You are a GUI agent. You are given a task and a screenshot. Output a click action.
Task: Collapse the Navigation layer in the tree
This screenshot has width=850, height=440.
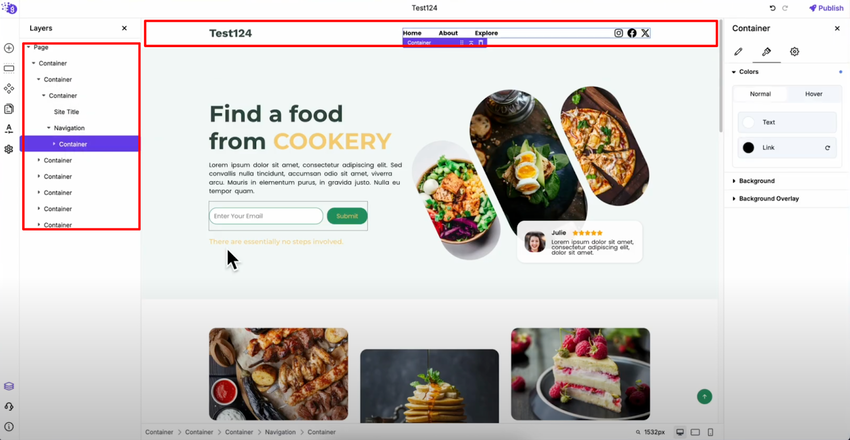(49, 128)
